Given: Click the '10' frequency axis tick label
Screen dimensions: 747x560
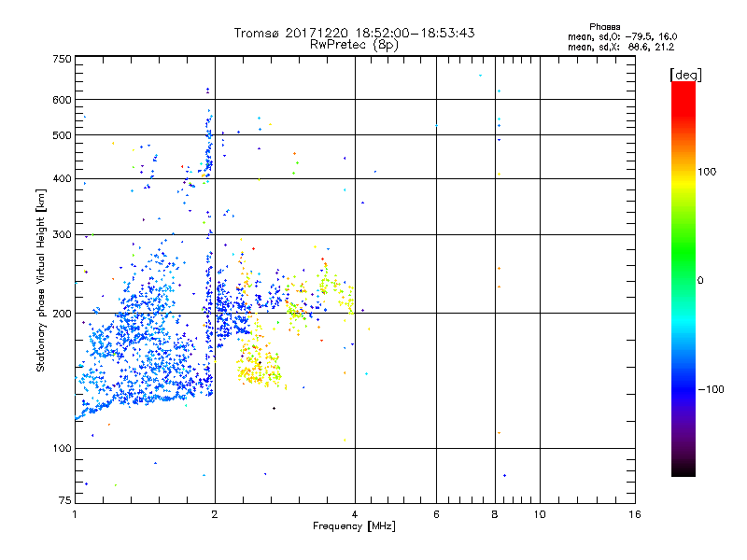Looking at the screenshot, I should (x=540, y=514).
